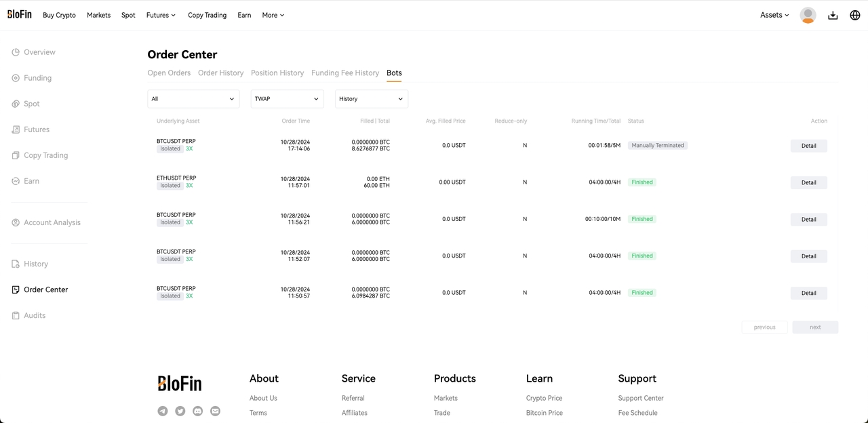Image resolution: width=868 pixels, height=423 pixels.
Task: Open the Crypto Price footer link
Action: click(545, 398)
